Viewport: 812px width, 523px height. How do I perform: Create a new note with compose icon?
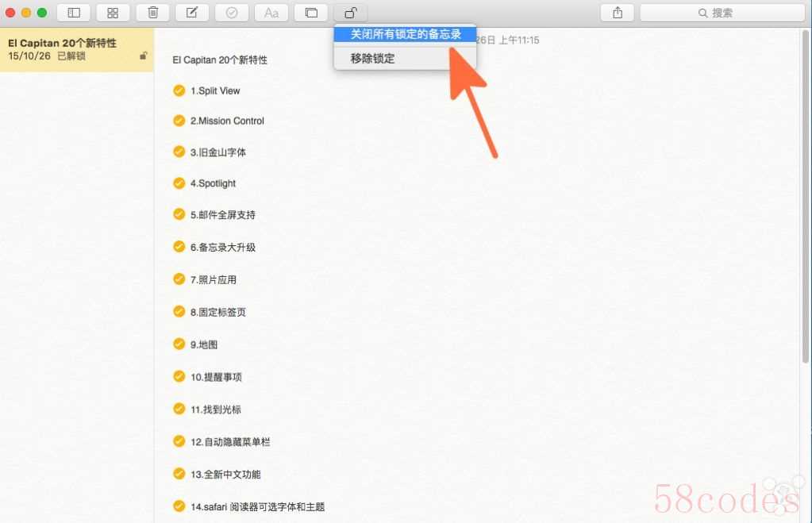coord(192,13)
